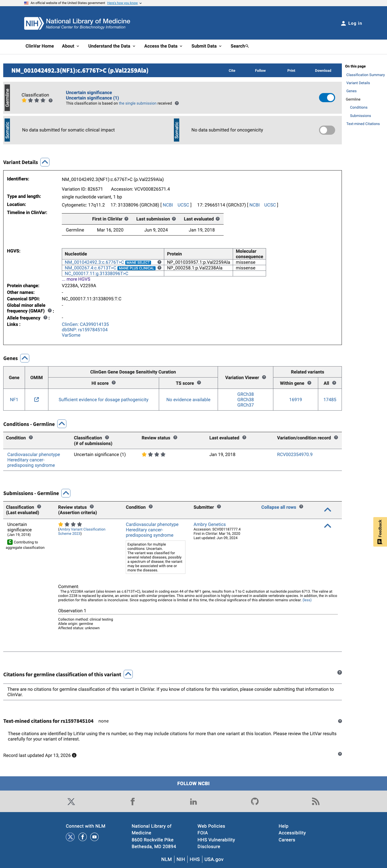Click the Sufficient evidence for dosage pathogenicity link

point(103,400)
